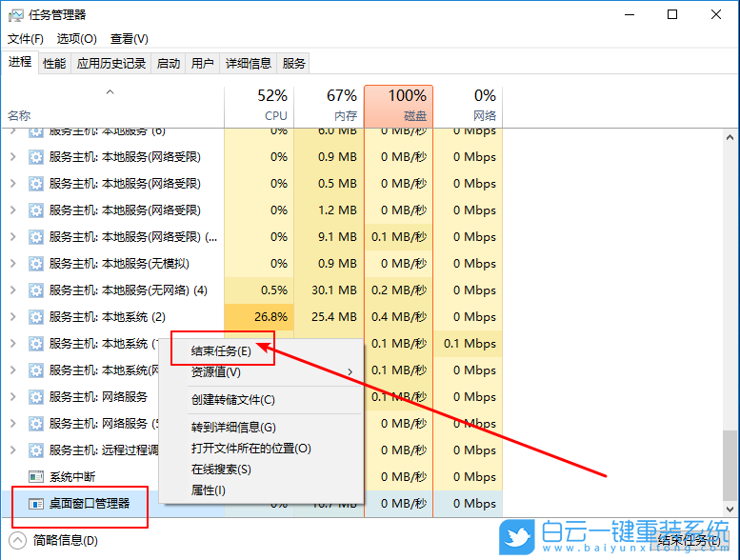Sort by the 0% 网络 column header

pyautogui.click(x=469, y=106)
